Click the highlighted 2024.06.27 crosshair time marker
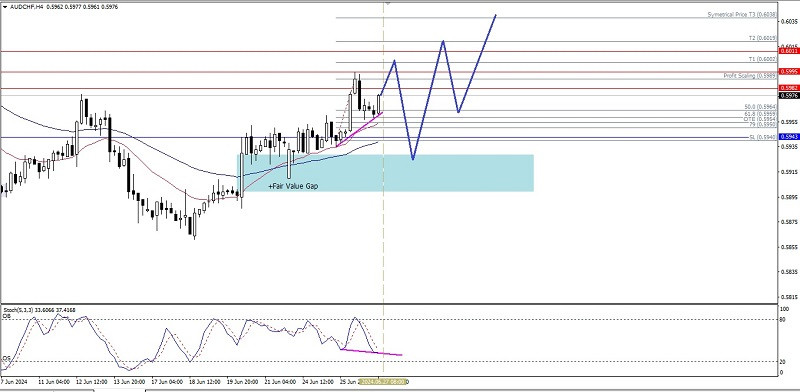Viewport: 800px width, 392px height. [383, 381]
